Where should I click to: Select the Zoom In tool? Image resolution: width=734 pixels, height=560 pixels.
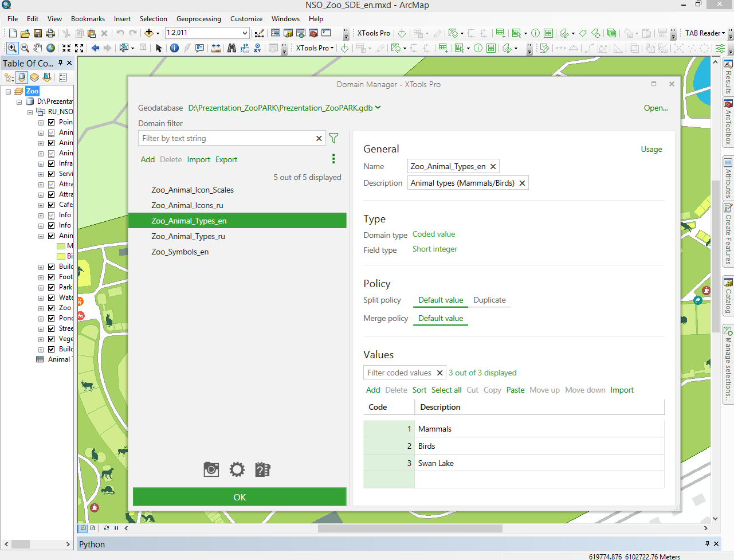(x=11, y=48)
